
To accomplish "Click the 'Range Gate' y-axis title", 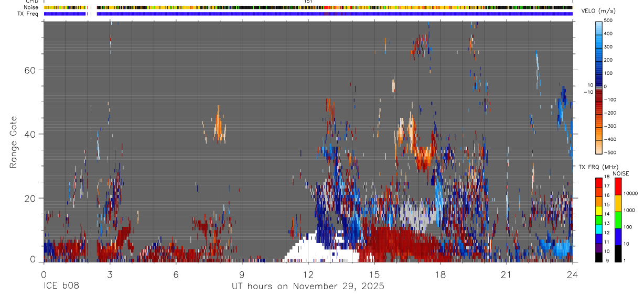I will (x=14, y=142).
